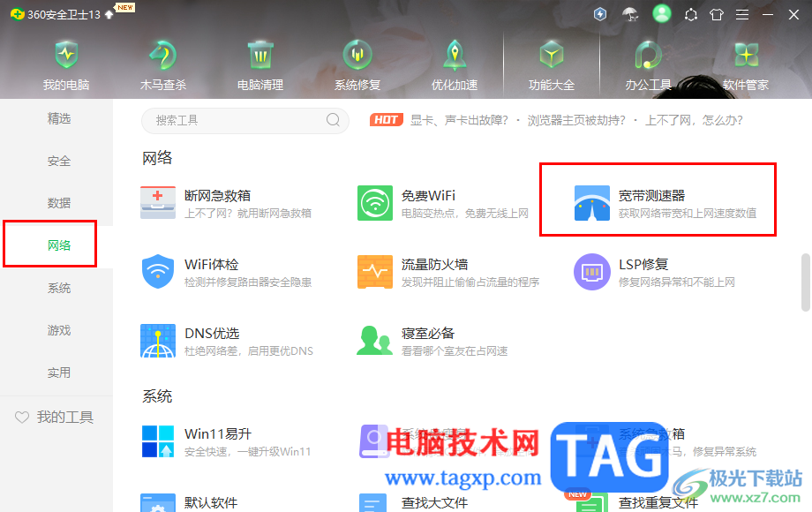Click the search magnifier icon

point(333,120)
